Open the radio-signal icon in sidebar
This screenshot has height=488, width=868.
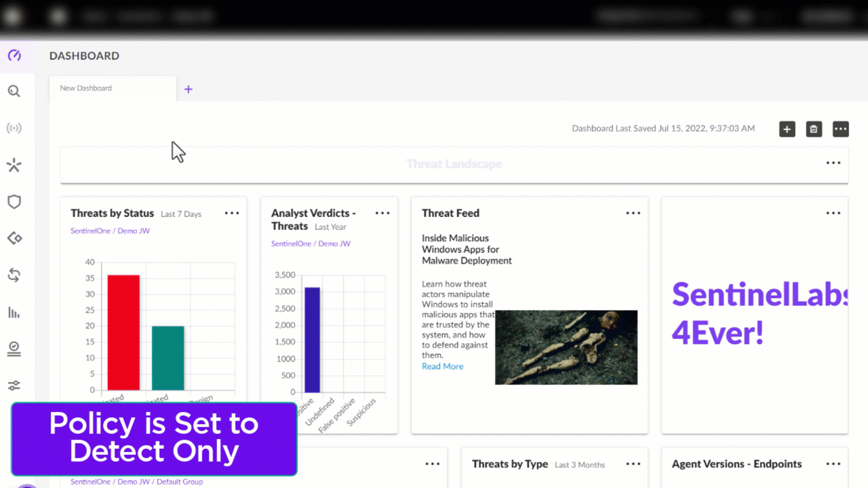[x=14, y=128]
